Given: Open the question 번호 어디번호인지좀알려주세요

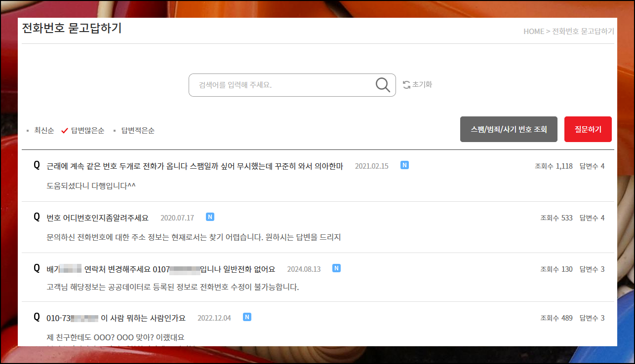Looking at the screenshot, I should (x=97, y=218).
